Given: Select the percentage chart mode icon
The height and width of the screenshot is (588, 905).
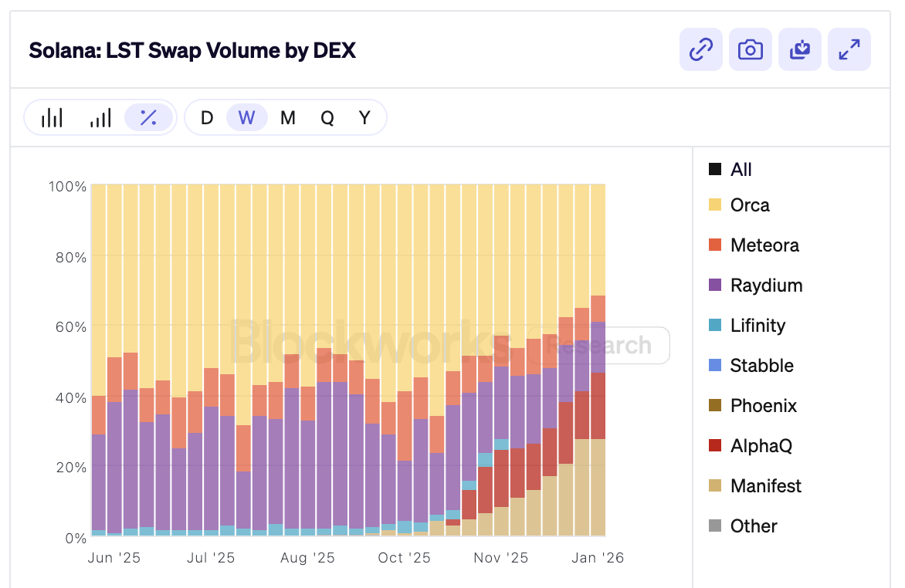Looking at the screenshot, I should pos(148,117).
